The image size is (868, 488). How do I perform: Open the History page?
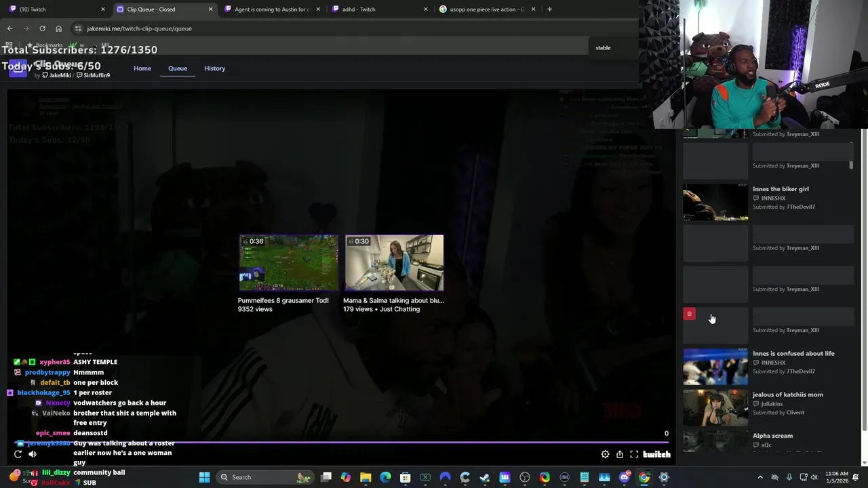click(x=214, y=68)
